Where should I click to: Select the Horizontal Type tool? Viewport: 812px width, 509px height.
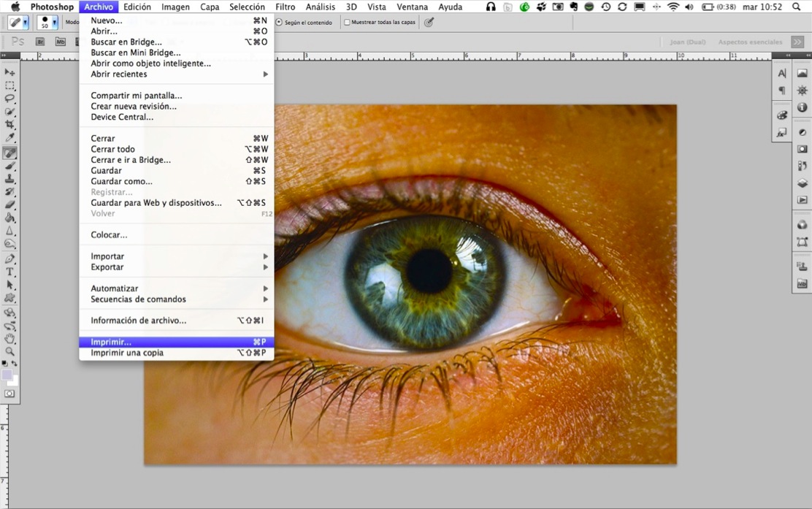pos(9,270)
